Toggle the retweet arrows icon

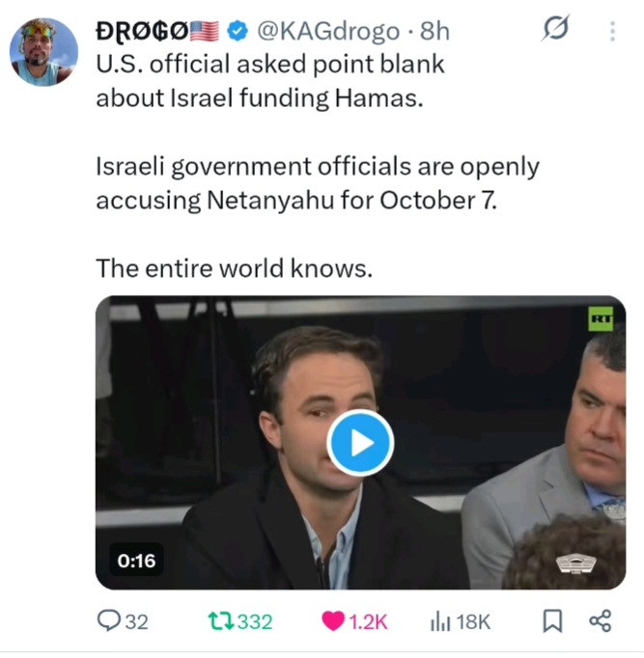pyautogui.click(x=221, y=621)
